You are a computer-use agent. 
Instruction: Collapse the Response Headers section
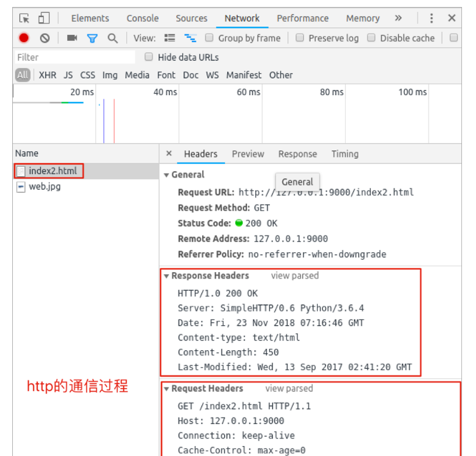[x=166, y=276]
